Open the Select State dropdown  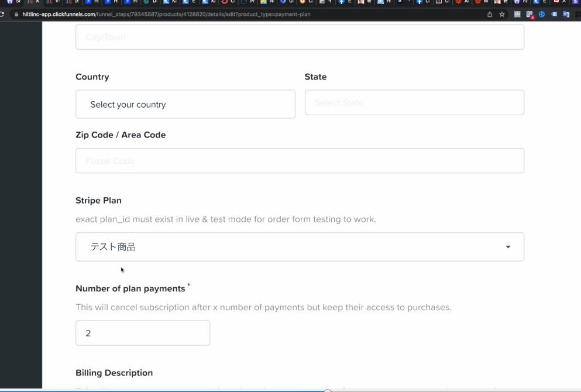(414, 102)
